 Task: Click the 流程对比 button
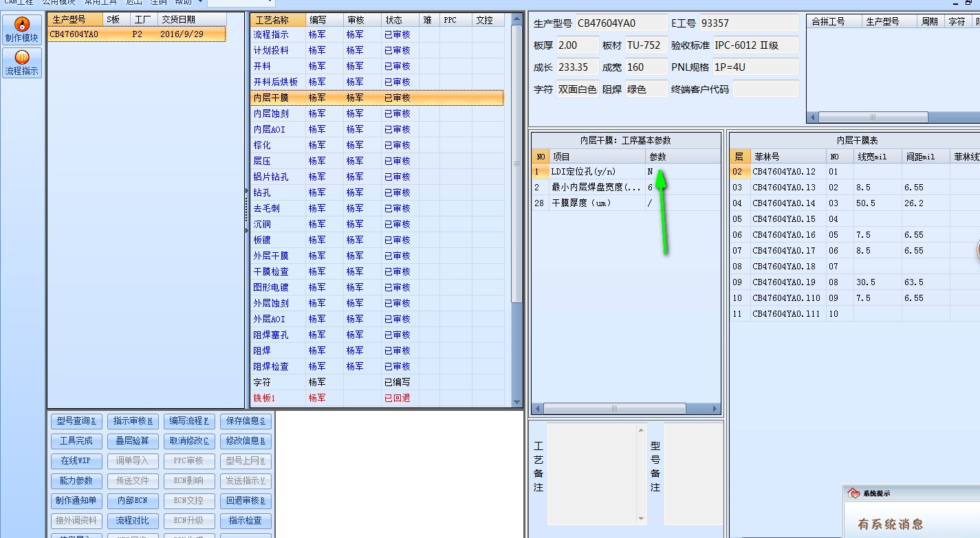tap(133, 521)
